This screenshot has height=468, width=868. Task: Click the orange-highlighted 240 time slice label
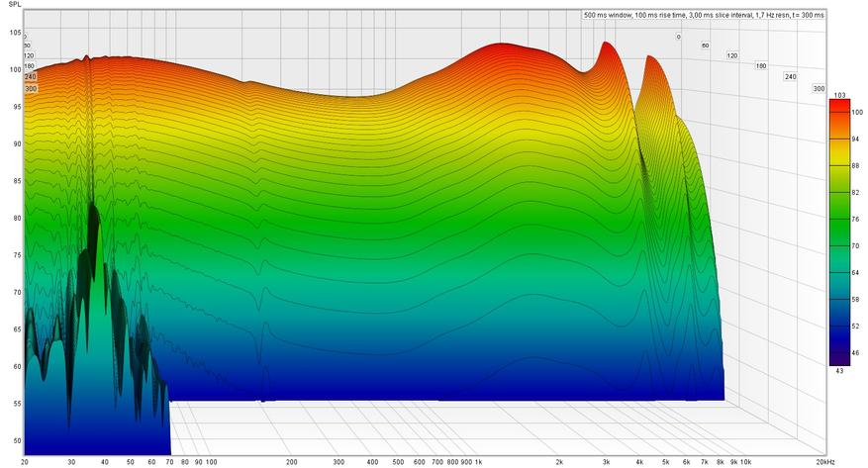[x=30, y=77]
